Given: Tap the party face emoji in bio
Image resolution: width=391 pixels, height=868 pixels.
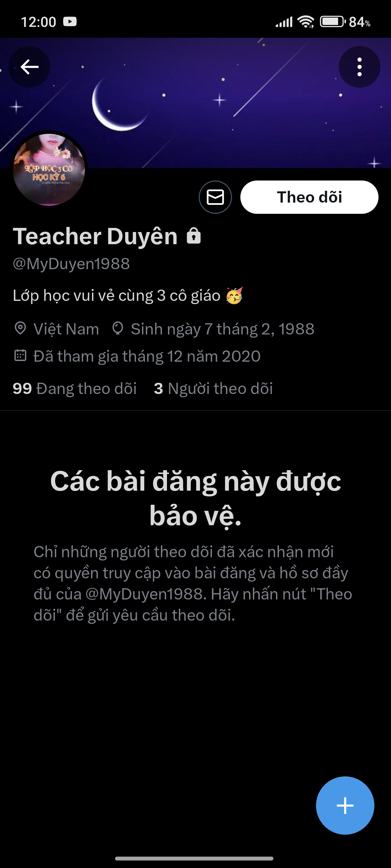Looking at the screenshot, I should tap(235, 296).
